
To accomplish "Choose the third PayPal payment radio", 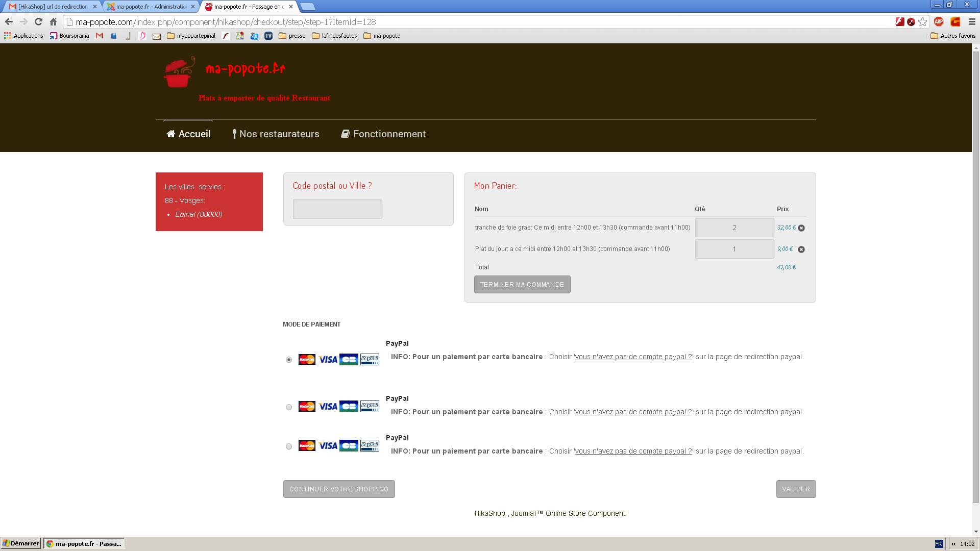I will (289, 446).
